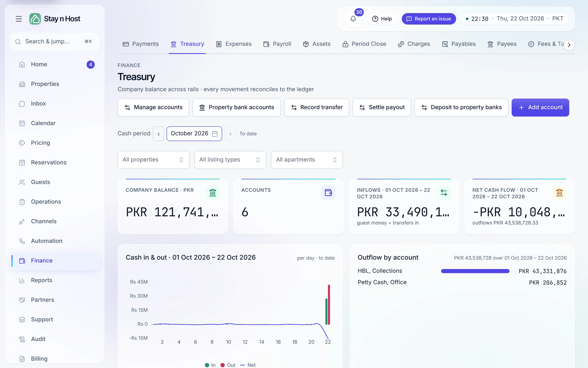Switch to the Treasury tab
The height and width of the screenshot is (368, 588).
pos(187,44)
